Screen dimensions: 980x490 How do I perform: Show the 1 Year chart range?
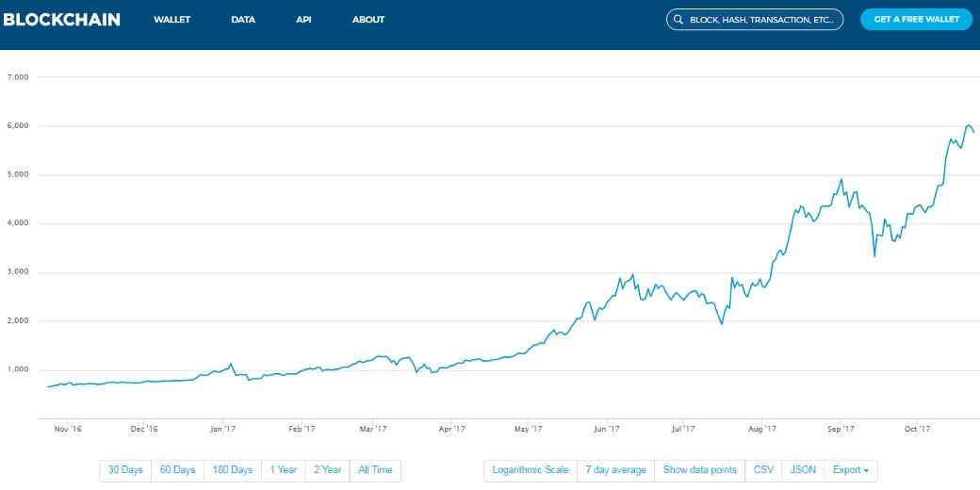284,470
